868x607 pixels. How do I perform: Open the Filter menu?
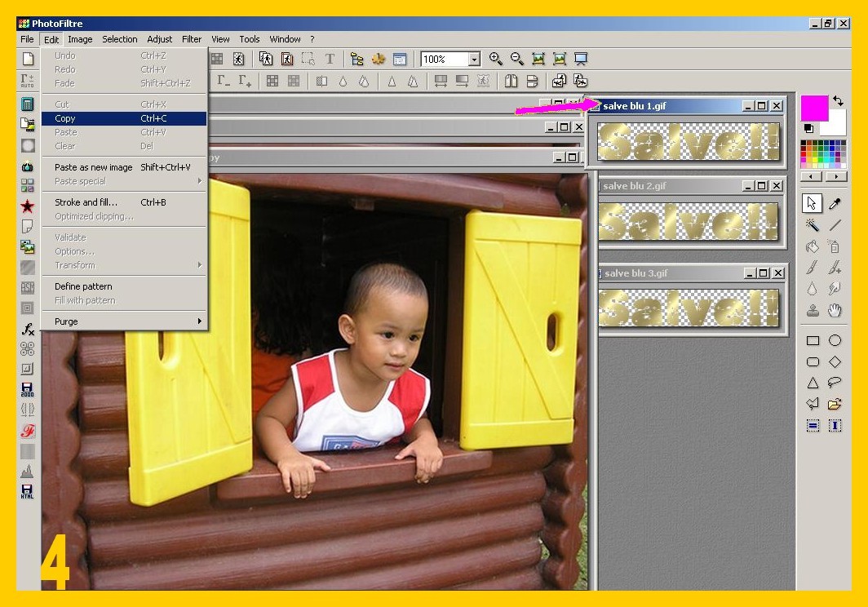click(x=192, y=39)
